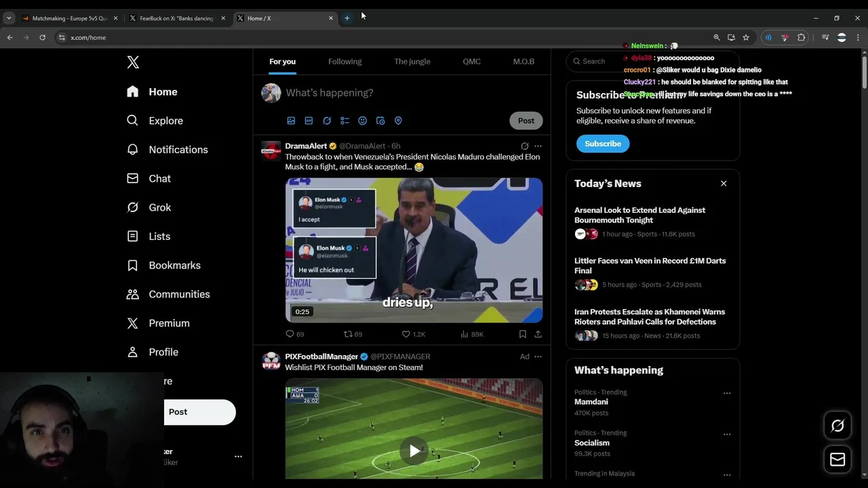This screenshot has height=488, width=868.
Task: Open more options on DramaAlert post
Action: coord(538,146)
